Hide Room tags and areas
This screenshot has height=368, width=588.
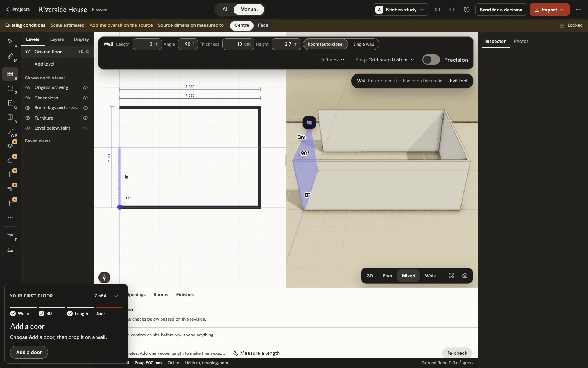85,108
